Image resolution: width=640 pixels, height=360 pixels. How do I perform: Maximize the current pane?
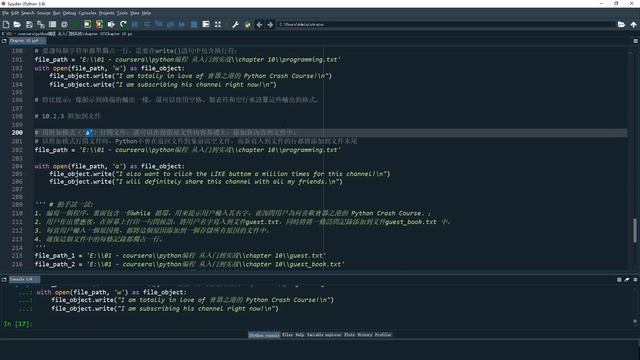(206, 24)
